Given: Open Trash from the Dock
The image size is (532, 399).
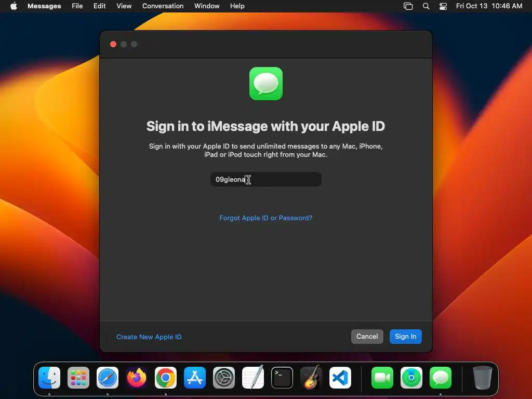Looking at the screenshot, I should tap(483, 377).
